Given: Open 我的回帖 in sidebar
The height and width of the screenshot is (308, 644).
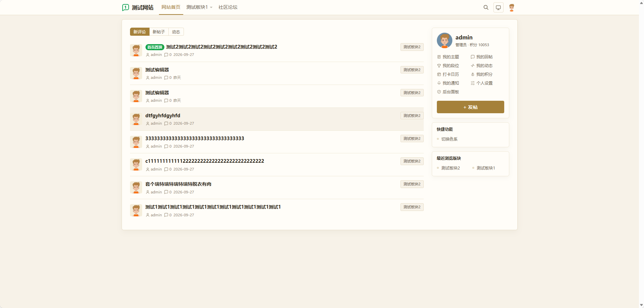Looking at the screenshot, I should [482, 57].
